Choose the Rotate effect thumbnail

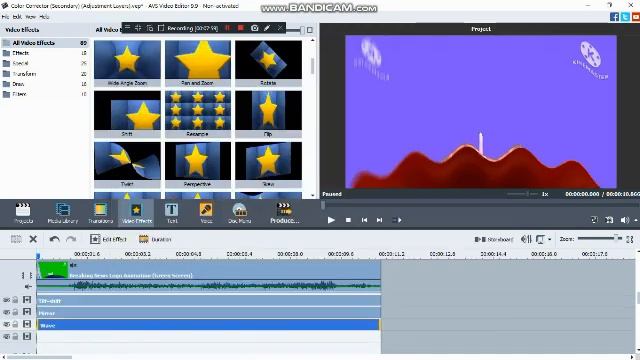pyautogui.click(x=268, y=63)
